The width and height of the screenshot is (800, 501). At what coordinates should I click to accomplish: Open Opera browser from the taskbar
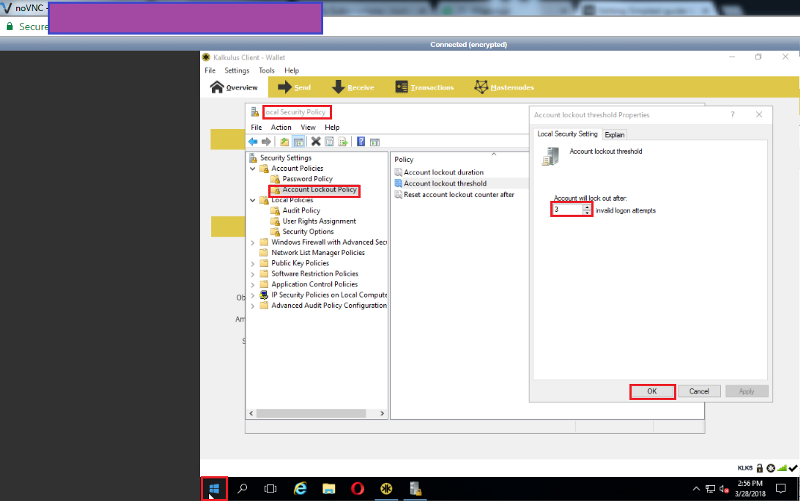[x=358, y=489]
